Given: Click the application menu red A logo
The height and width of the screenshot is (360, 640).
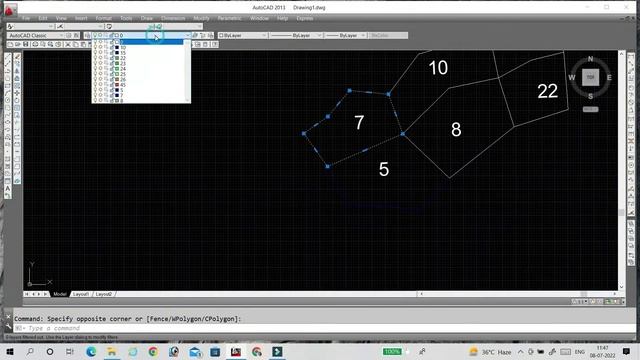Looking at the screenshot, I should pyautogui.click(x=9, y=9).
